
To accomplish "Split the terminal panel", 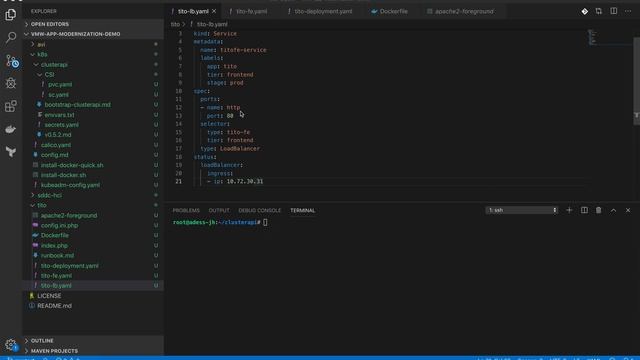I will 584,210.
